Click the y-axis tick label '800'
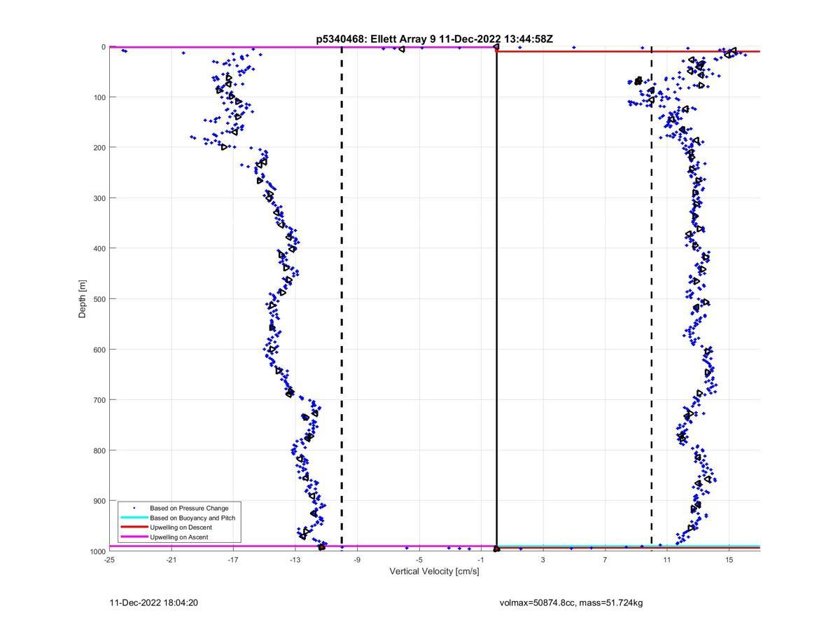This screenshot has height=620, width=840. coord(99,450)
